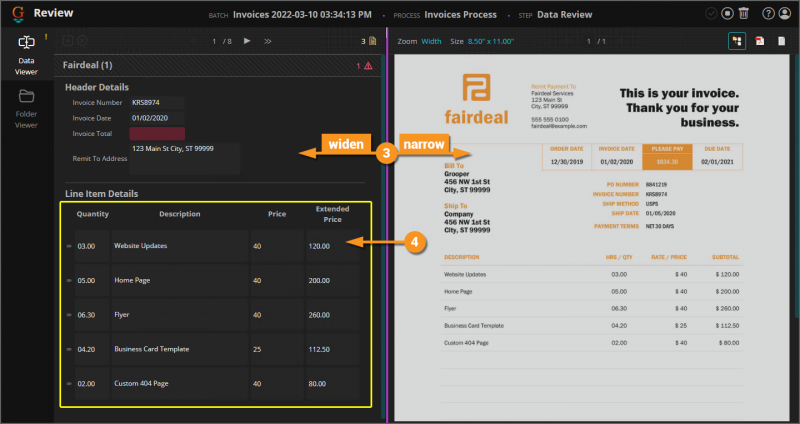
Task: Click the stop task icon
Action: coord(727,14)
